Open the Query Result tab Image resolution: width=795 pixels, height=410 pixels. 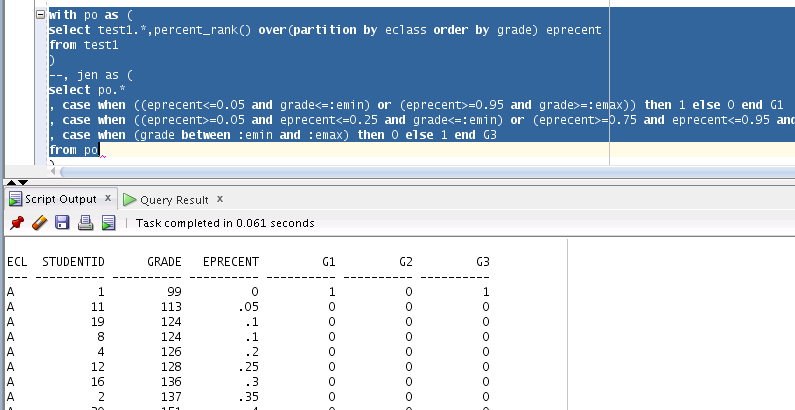tap(174, 200)
